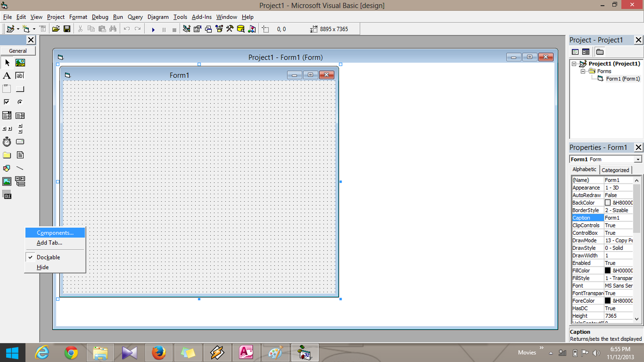Viewport: 644px width, 362px height.
Task: Start the program with the Run arrow
Action: 153,30
